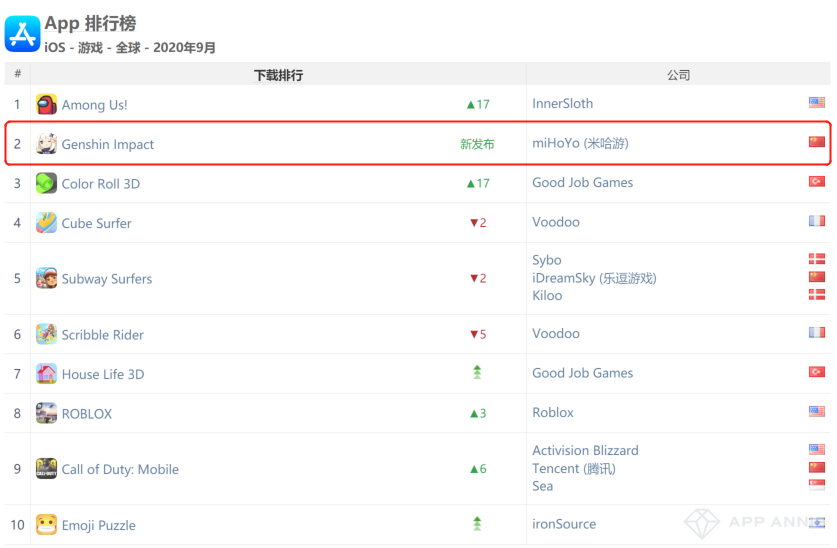Open the miHoYo (米哈游) company link
837x548 pixels.
(x=580, y=143)
